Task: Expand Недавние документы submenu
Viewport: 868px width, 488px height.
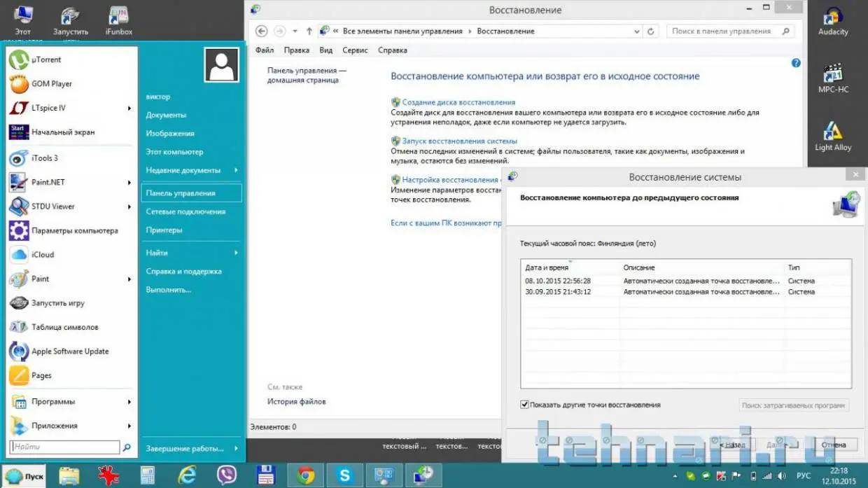Action: 192,170
